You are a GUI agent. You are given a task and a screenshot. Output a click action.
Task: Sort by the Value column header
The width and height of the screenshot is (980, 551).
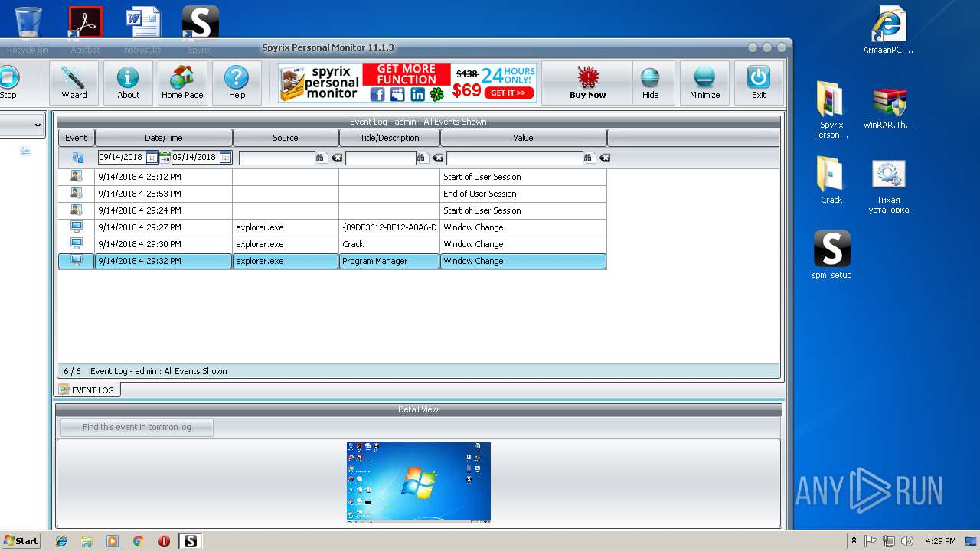523,138
